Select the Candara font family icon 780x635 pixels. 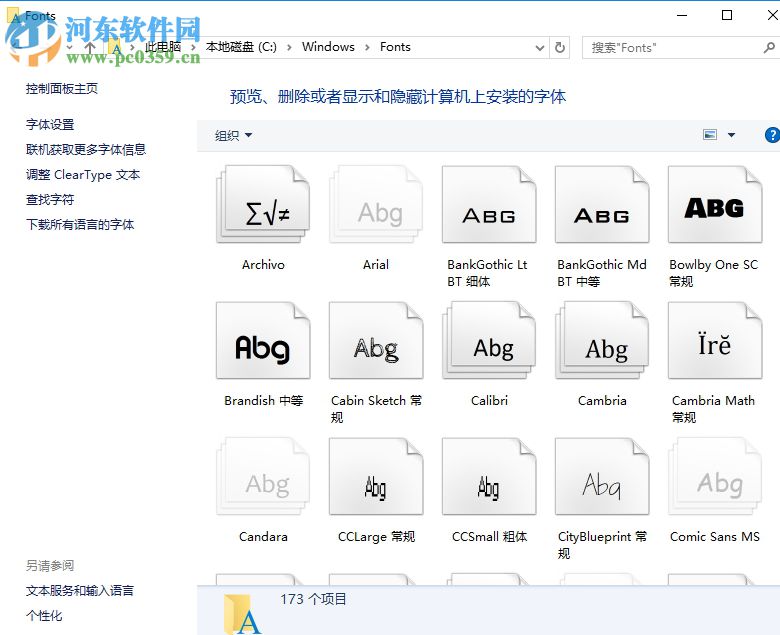coord(263,476)
